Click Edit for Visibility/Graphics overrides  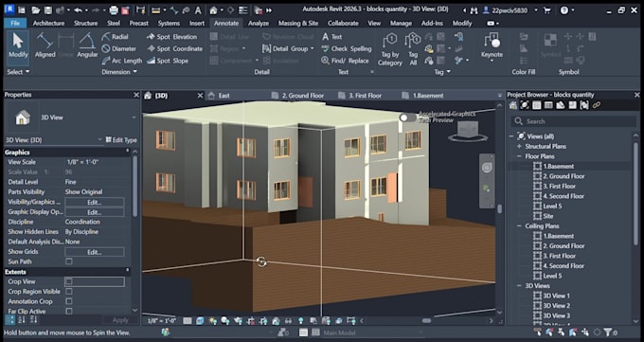click(94, 202)
